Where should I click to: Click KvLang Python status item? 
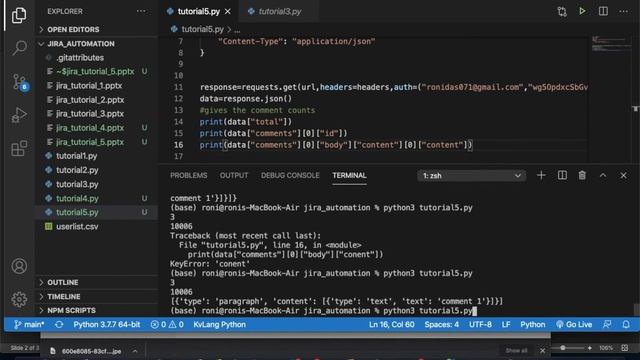click(220, 324)
